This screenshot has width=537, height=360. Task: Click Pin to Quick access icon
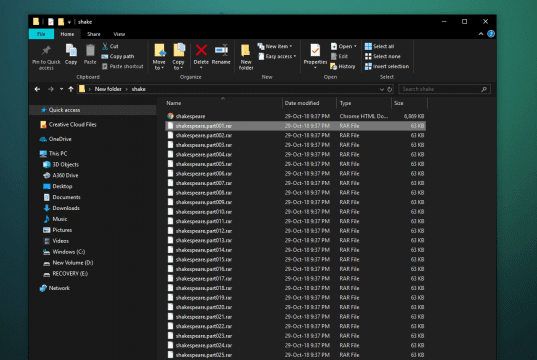(46, 51)
